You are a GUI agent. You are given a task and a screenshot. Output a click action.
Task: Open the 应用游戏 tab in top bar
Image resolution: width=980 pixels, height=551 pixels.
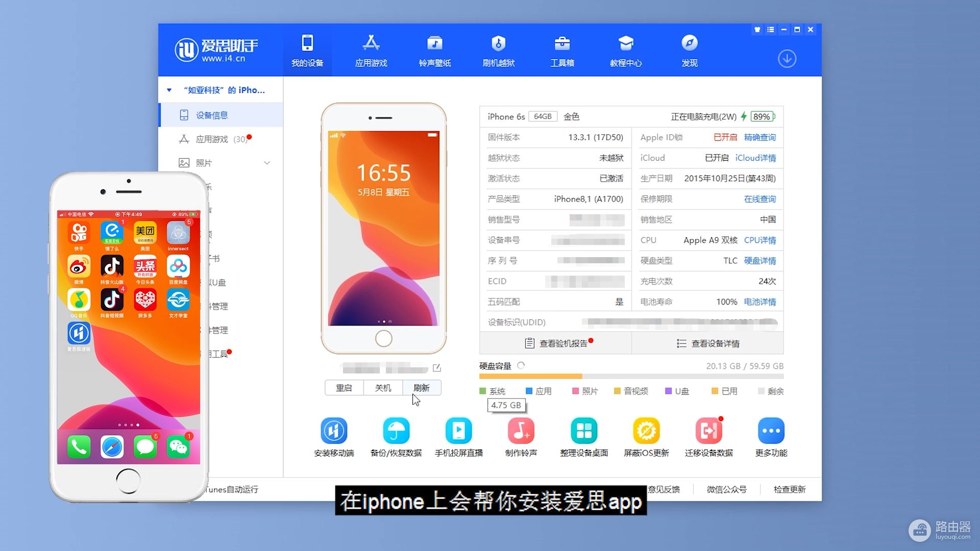tap(371, 51)
